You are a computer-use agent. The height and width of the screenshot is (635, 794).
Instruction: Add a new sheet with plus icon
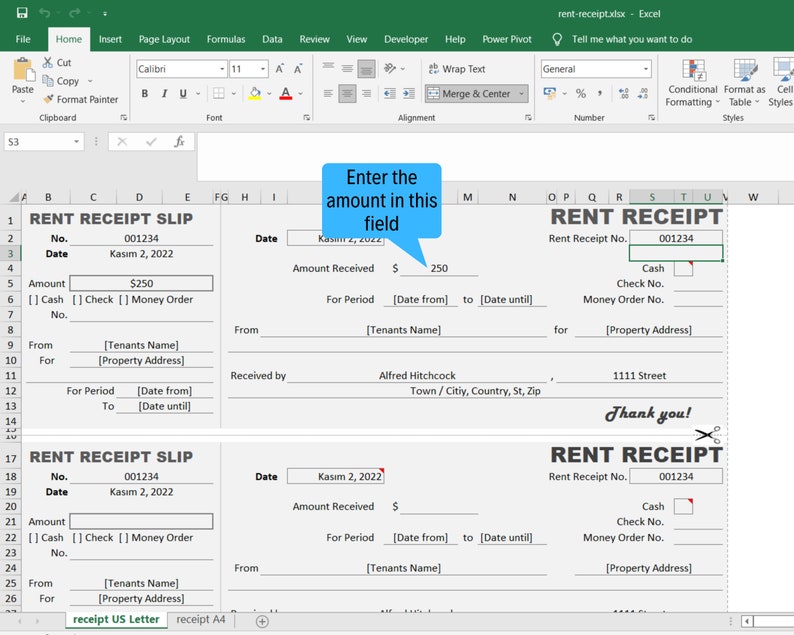(x=262, y=621)
